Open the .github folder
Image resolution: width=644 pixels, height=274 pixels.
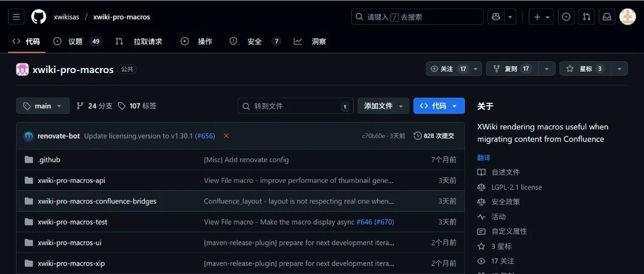coord(49,160)
